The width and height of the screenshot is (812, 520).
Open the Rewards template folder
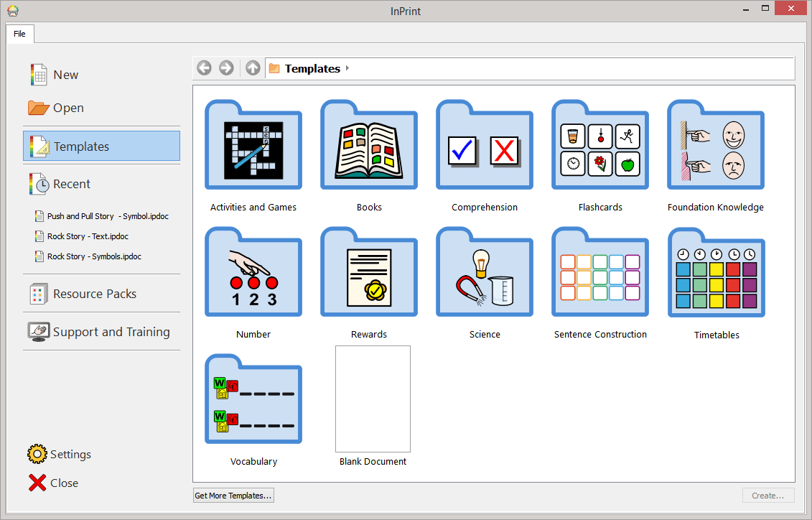point(369,276)
